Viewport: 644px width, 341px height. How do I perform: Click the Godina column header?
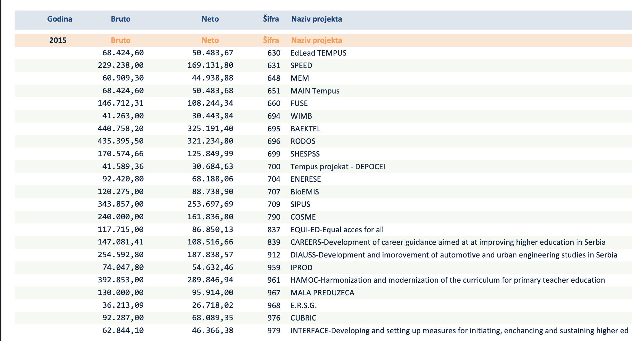(x=59, y=19)
